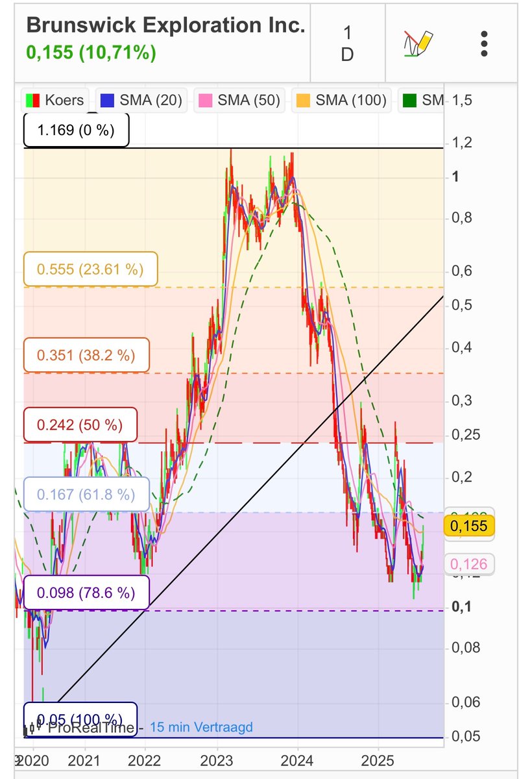Click the 2024 label on time axis
This screenshot has height=779, width=532.
pyautogui.click(x=298, y=760)
